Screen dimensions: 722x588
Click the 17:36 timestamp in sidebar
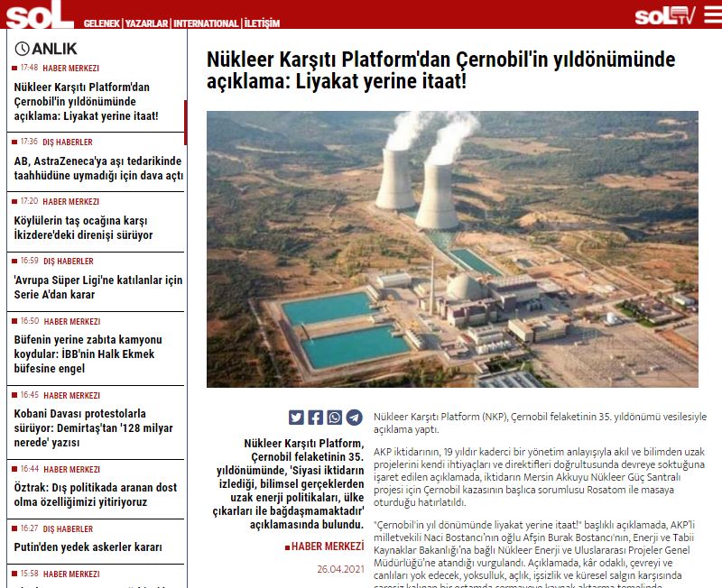(x=30, y=142)
